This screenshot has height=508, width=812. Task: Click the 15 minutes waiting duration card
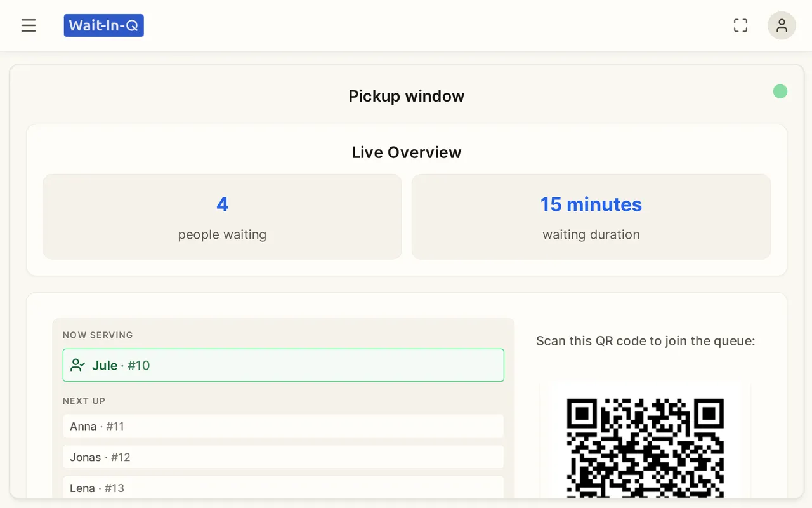tap(591, 217)
